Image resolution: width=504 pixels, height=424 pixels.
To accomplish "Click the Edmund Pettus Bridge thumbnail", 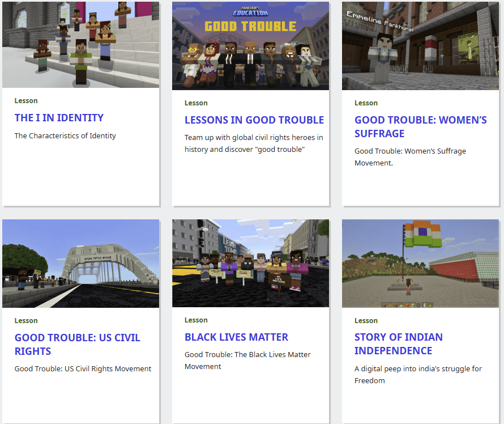I will pos(80,264).
